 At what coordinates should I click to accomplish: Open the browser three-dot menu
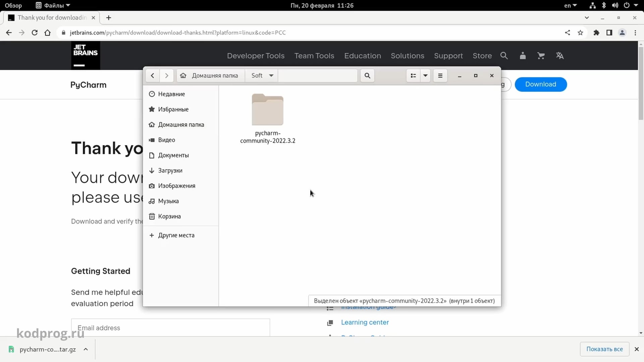pyautogui.click(x=635, y=33)
